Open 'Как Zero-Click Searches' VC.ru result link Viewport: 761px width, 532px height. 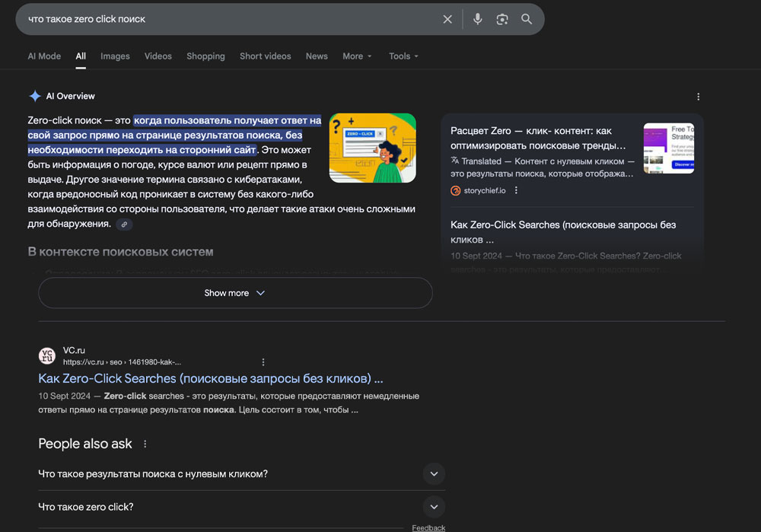pos(210,378)
